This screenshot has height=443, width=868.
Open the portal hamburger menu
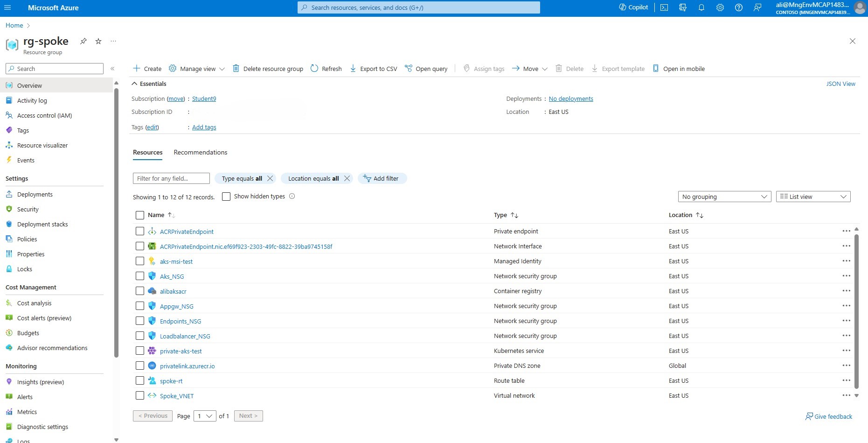point(7,7)
